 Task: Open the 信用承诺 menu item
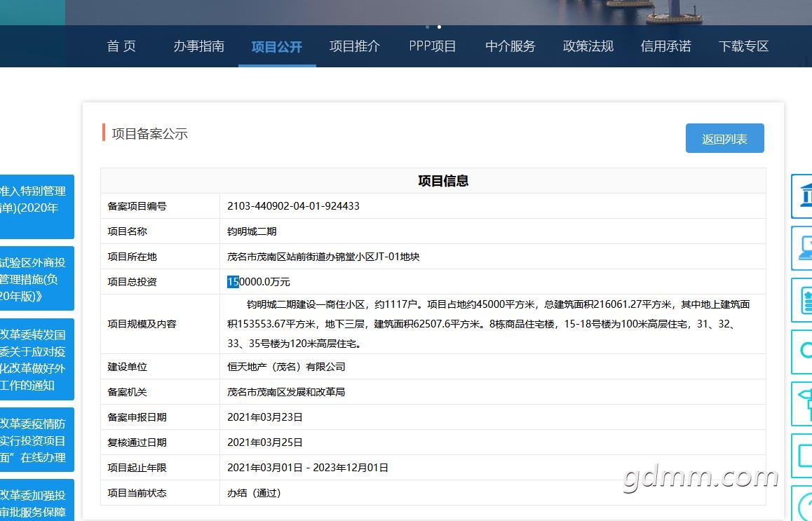click(x=666, y=46)
